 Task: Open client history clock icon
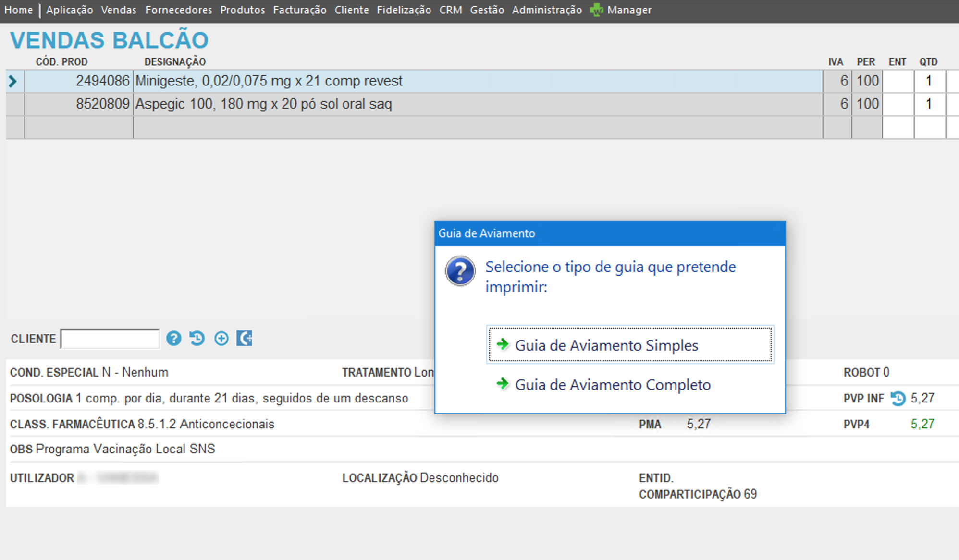coord(197,339)
